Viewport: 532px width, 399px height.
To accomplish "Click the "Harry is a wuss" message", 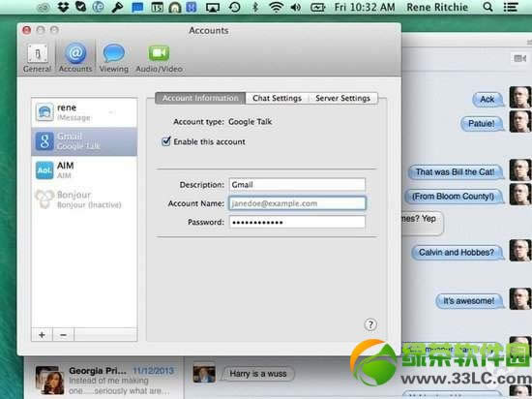I will (258, 374).
